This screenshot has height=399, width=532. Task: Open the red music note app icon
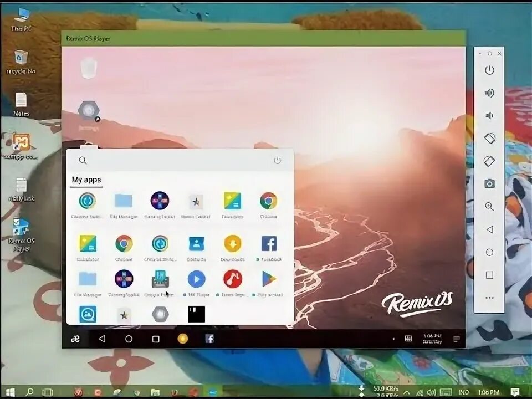[233, 279]
